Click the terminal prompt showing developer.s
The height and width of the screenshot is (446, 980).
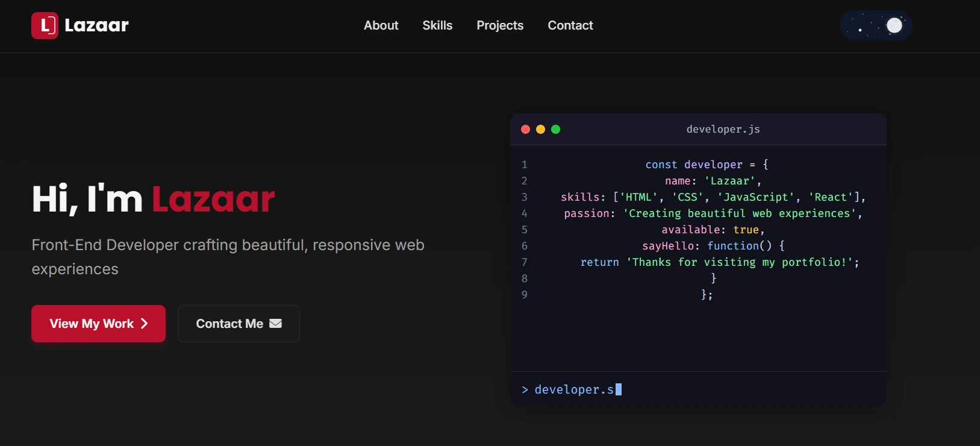coord(573,389)
